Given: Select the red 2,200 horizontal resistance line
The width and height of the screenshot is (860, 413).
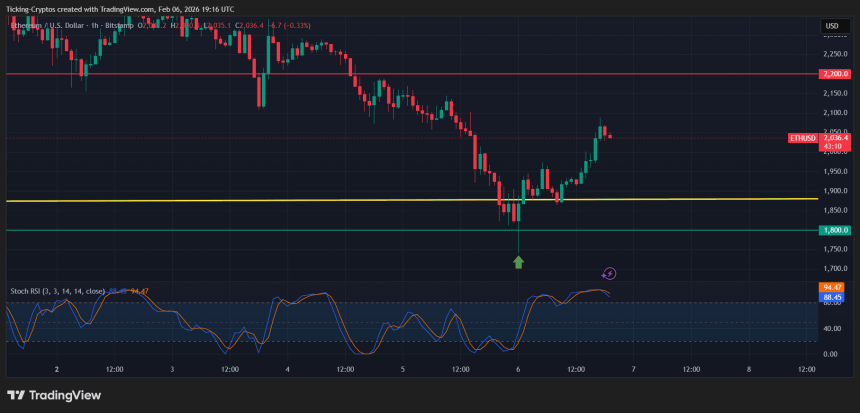Looking at the screenshot, I should pyautogui.click(x=400, y=74).
